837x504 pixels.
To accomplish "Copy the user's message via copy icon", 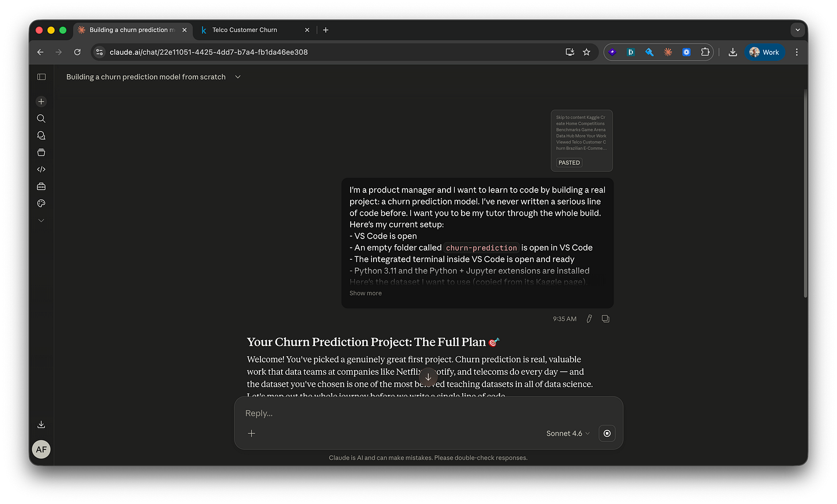I will pos(605,318).
